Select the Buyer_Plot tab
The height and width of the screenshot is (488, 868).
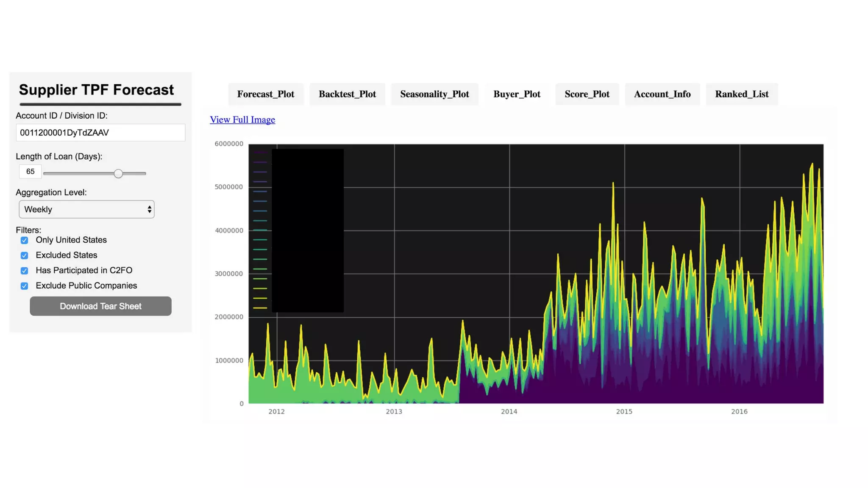click(517, 94)
